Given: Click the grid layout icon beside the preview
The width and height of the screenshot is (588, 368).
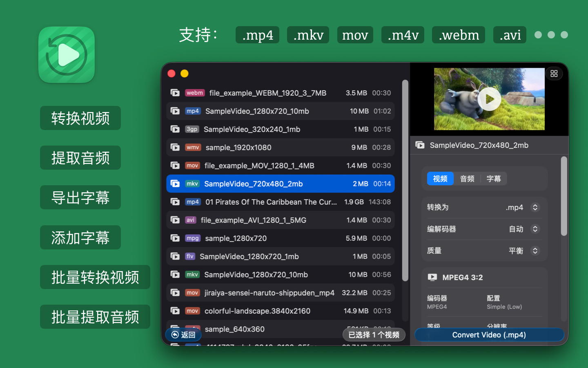Looking at the screenshot, I should pos(554,74).
